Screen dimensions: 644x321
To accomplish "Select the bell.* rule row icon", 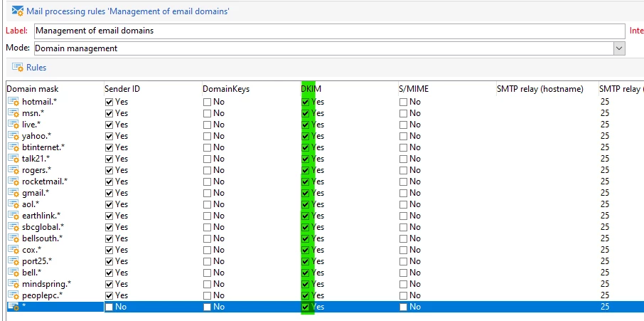I will tap(14, 273).
